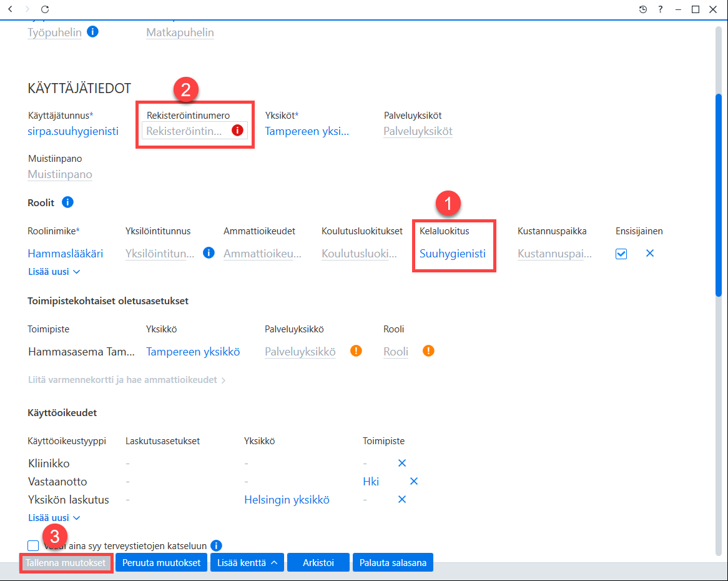
Task: Open the Suuhygienisti Kelaluokitus value
Action: (453, 254)
